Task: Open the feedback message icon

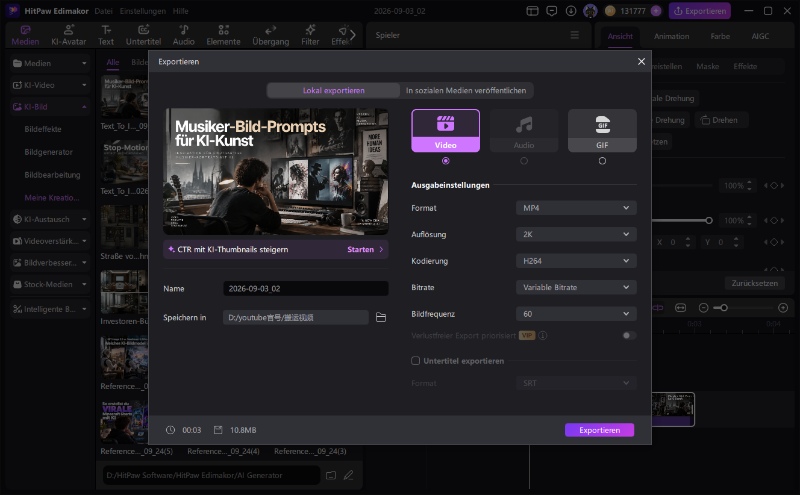Action: tap(552, 11)
